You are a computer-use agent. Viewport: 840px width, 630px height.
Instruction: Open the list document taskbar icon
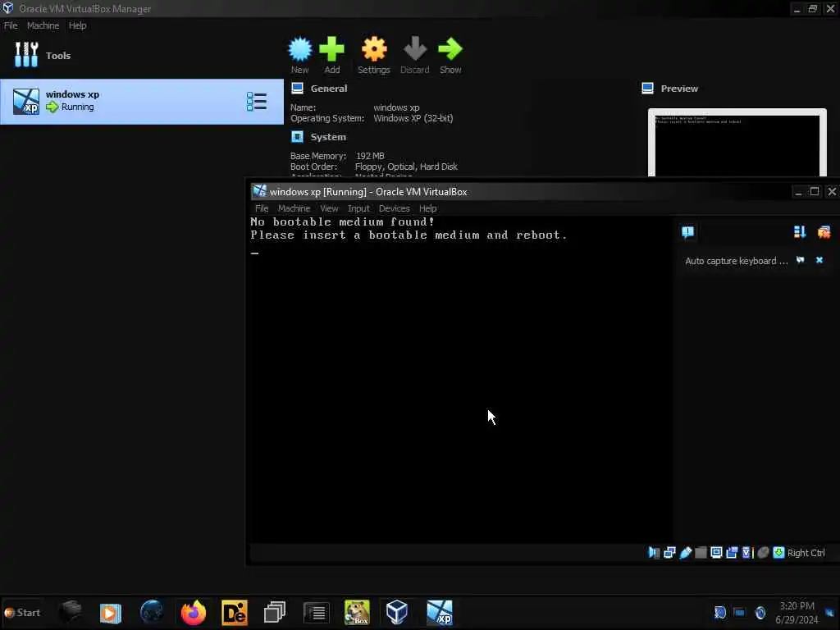316,612
